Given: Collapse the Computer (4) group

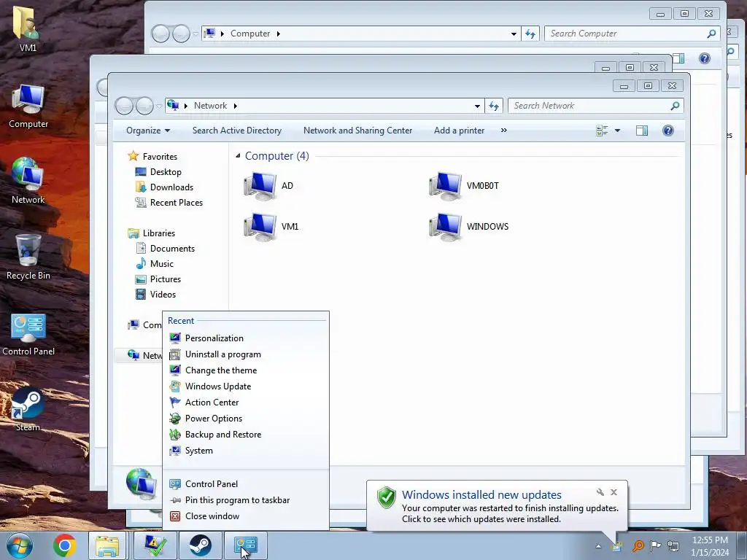Looking at the screenshot, I should click(x=238, y=156).
